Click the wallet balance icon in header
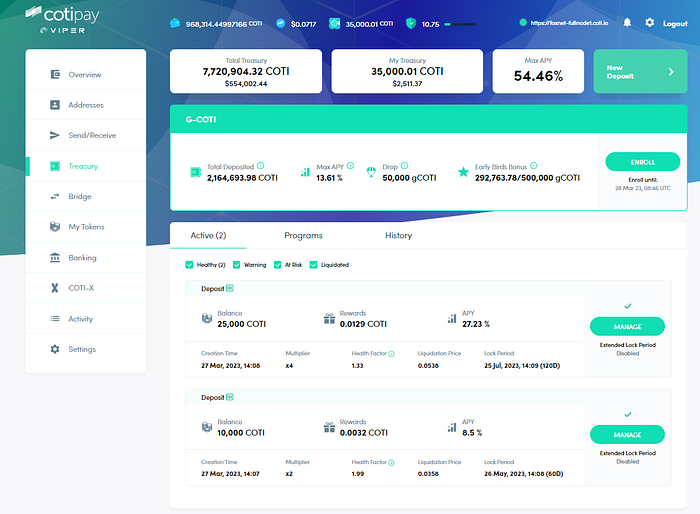The width and height of the screenshot is (700, 514). coord(175,23)
